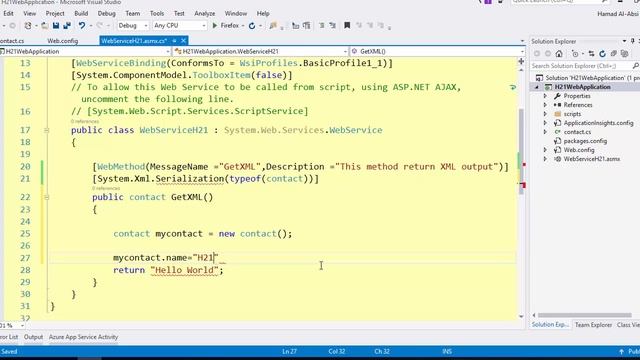Open the Analyze menu
The image size is (640, 360).
pyautogui.click(x=204, y=13)
